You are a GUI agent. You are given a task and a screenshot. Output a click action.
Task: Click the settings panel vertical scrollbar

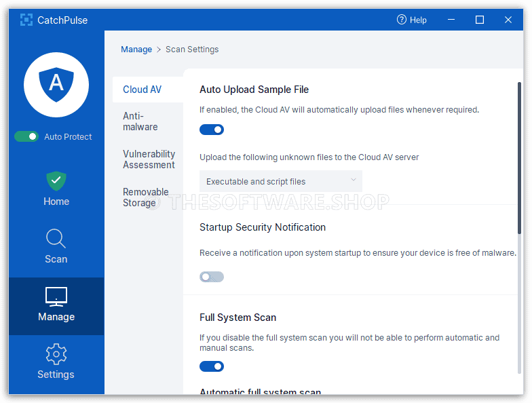519,157
